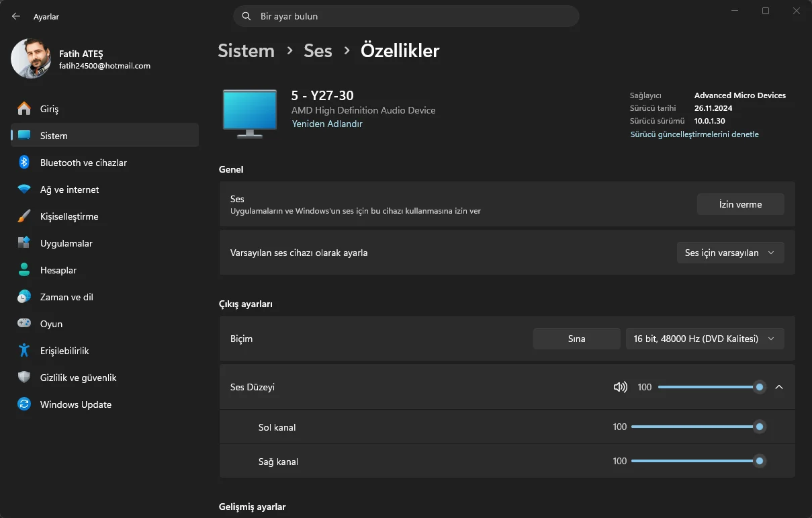The image size is (812, 518).
Task: Click the fatih24500@hotmail.com account text
Action: 104,66
